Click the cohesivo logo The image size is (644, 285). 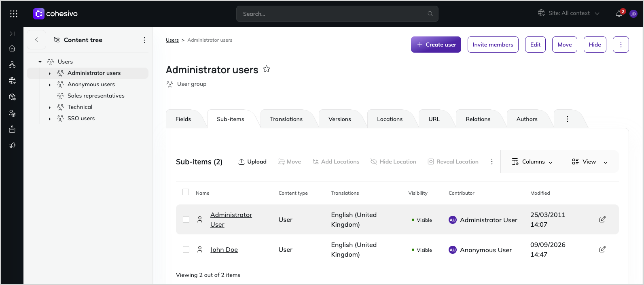[55, 14]
